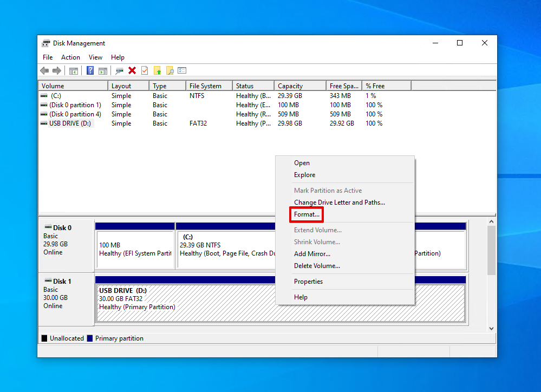Screen dimensions: 541x392
Task: Sort by the File System column header
Action: (205, 86)
